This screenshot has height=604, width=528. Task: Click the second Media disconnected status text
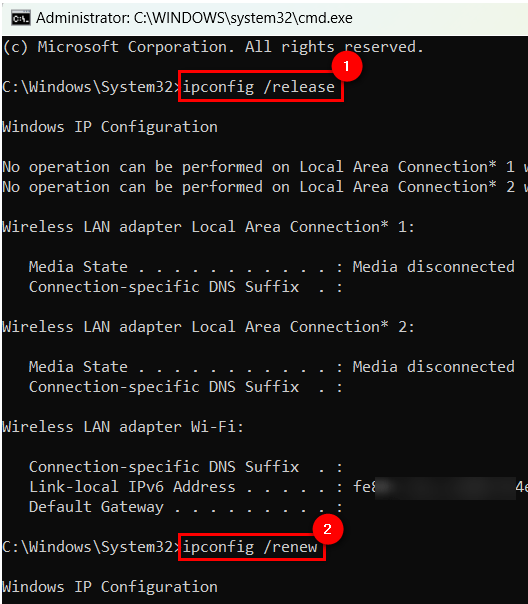[434, 367]
